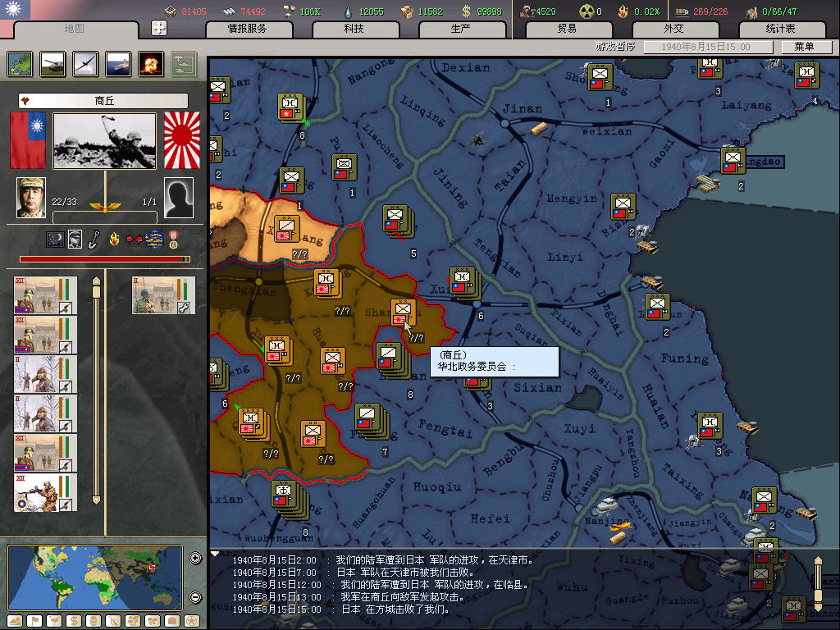Click the 游戏暂停 game paused label
840x630 pixels.
[x=615, y=47]
